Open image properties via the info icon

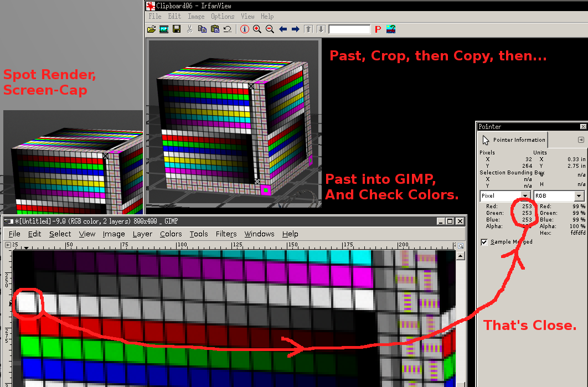click(245, 29)
